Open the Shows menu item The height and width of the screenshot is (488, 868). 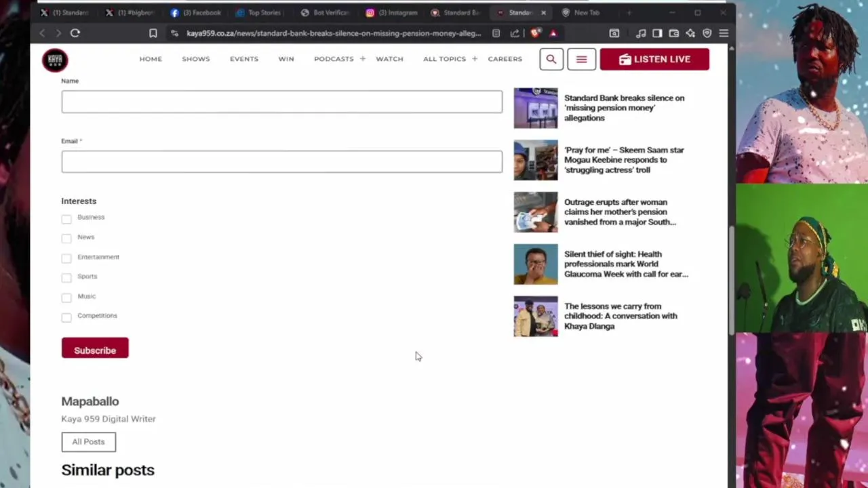coord(196,59)
